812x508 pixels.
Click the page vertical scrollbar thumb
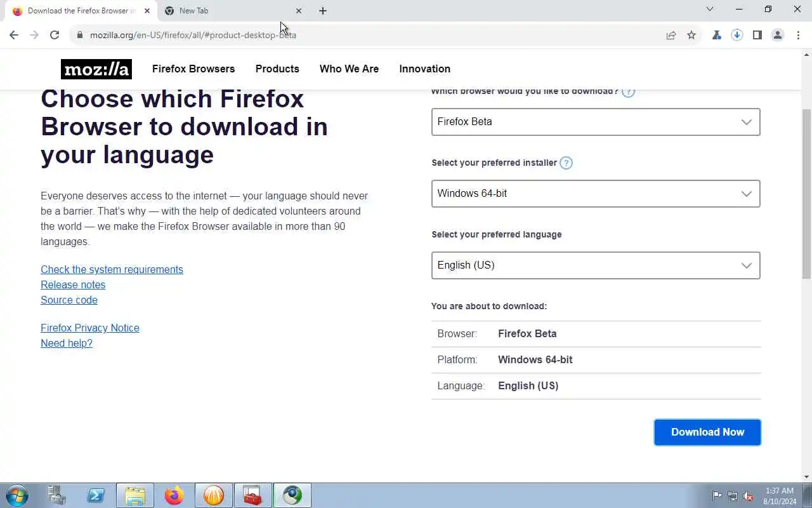[x=806, y=193]
